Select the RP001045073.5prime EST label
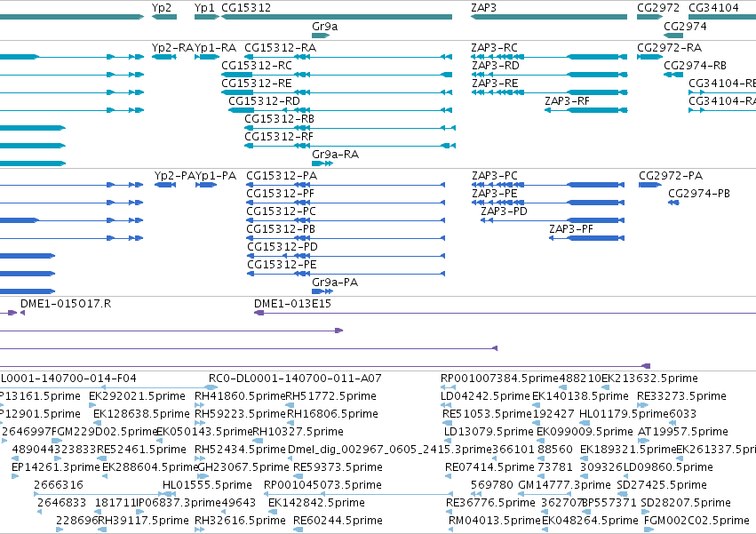This screenshot has height=534, width=756. click(322, 485)
